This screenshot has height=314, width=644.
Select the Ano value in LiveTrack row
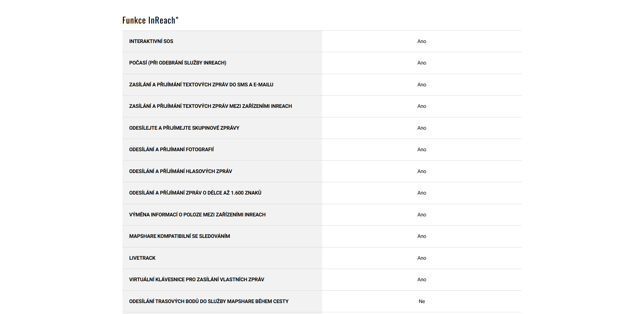(x=422, y=258)
